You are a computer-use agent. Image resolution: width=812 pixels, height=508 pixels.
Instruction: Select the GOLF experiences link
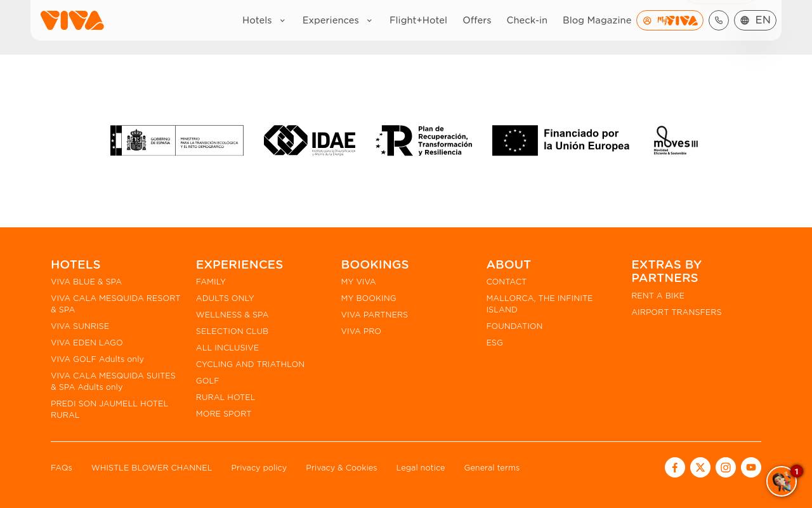[207, 381]
